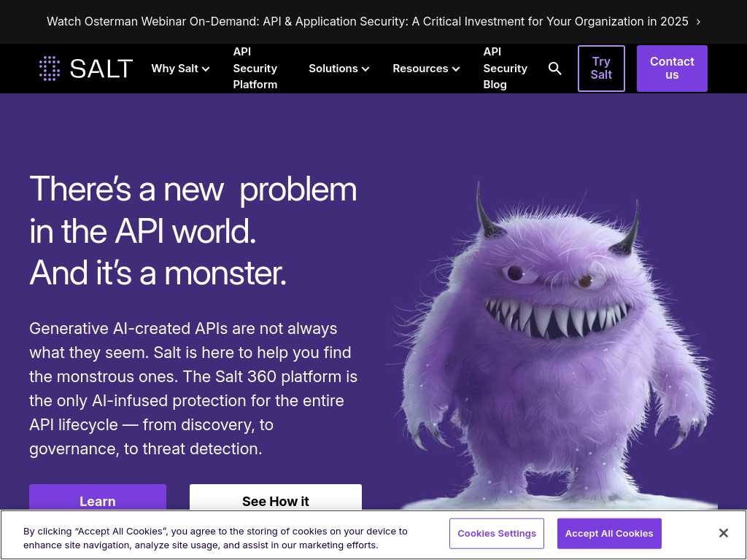Dismiss the cookie banner with the X
The width and height of the screenshot is (747, 560).
[723, 533]
